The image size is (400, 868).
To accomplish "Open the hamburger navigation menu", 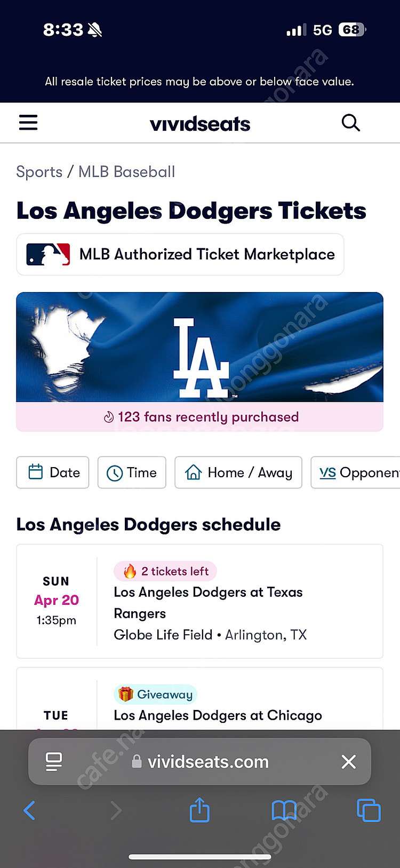I will [28, 123].
